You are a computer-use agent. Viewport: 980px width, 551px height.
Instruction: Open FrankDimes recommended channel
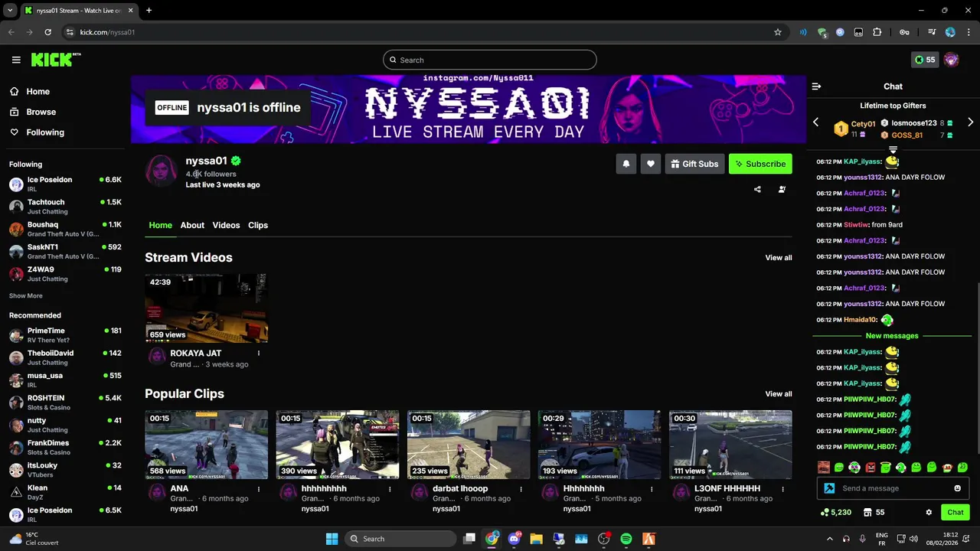(x=65, y=447)
